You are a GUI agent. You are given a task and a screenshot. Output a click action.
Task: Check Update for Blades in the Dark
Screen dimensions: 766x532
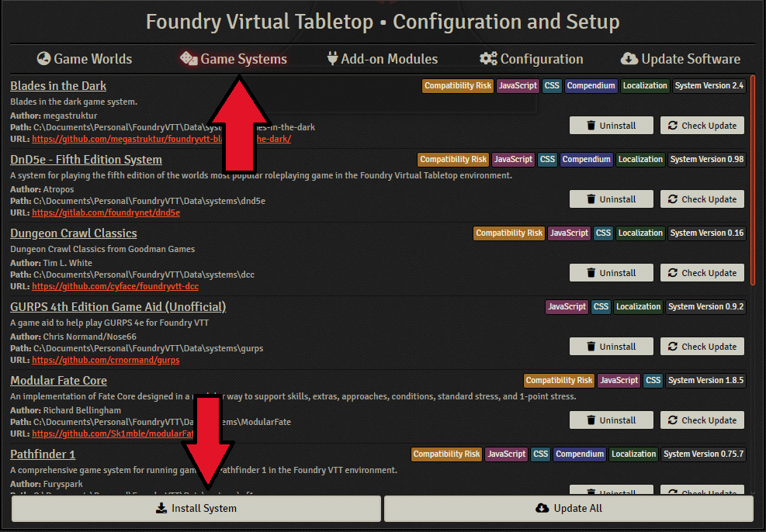point(702,126)
